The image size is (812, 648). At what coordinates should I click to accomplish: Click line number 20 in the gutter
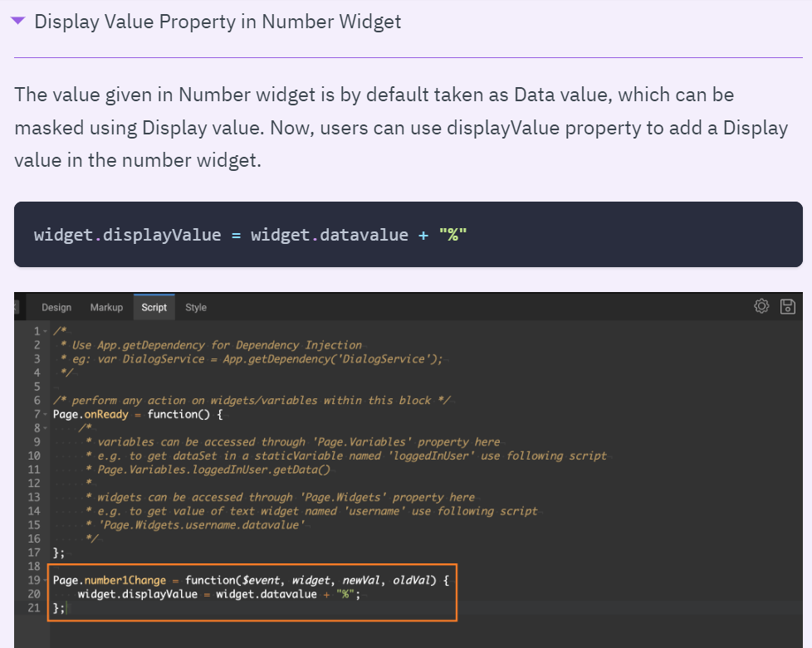click(34, 594)
